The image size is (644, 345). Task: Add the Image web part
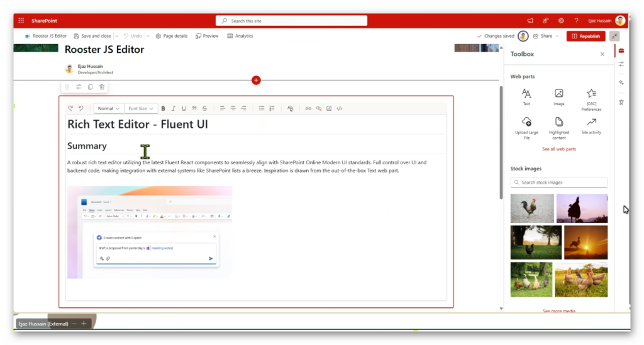559,97
